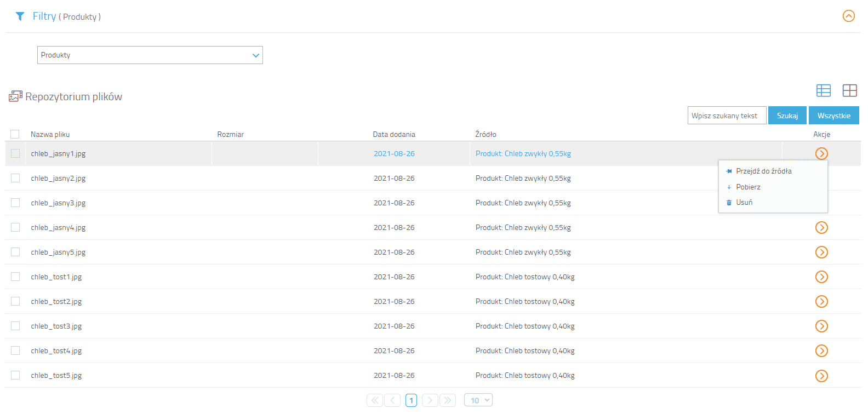
Task: Check the box for chleb_tost1.jpg
Action: click(15, 277)
